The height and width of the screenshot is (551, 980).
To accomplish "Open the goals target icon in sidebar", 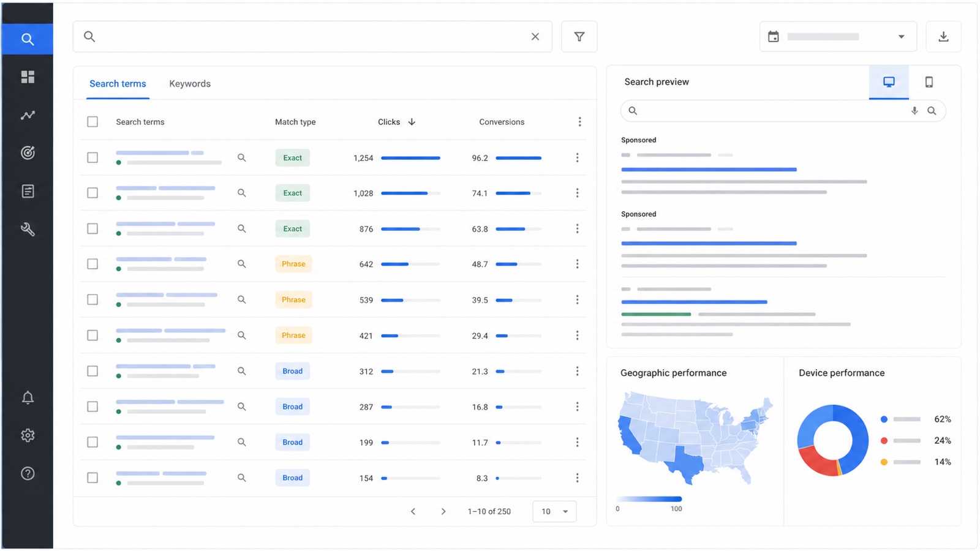I will (28, 152).
